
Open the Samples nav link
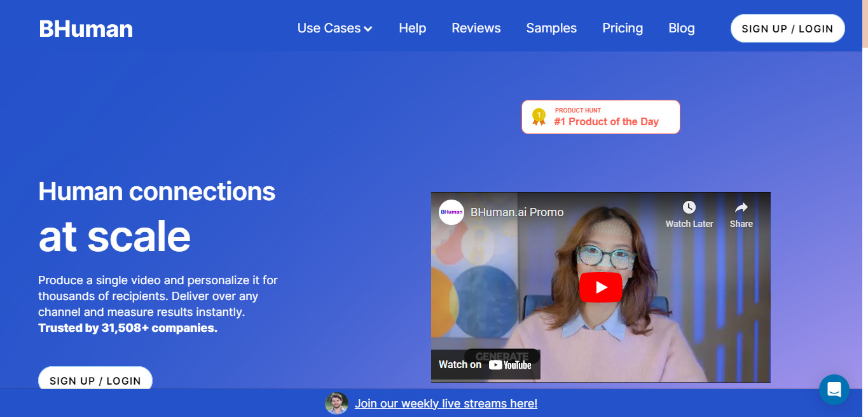(x=551, y=28)
